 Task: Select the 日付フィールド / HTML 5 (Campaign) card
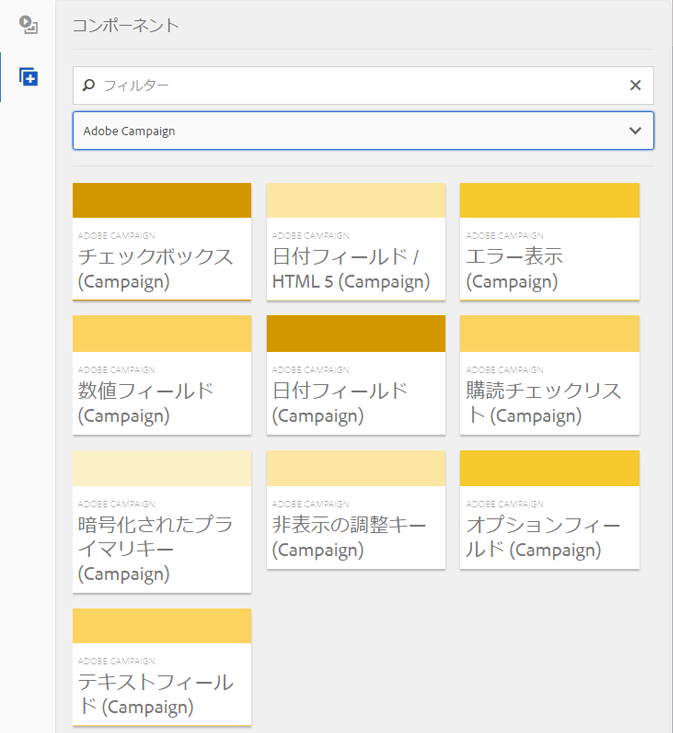(356, 241)
